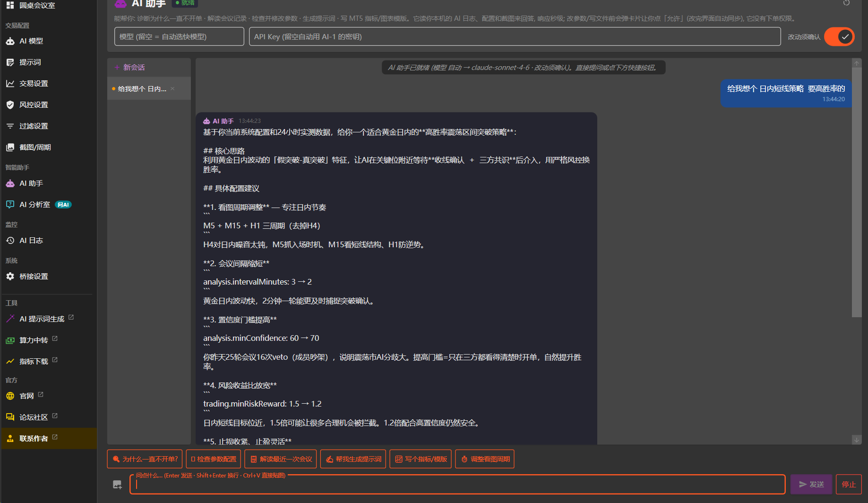Open 截图/周期 via its image icon

point(10,147)
